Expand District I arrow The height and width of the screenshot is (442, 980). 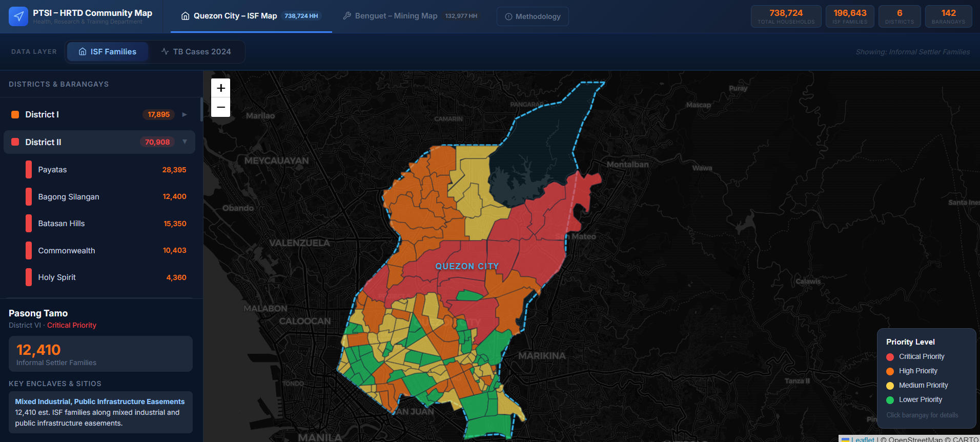[185, 115]
